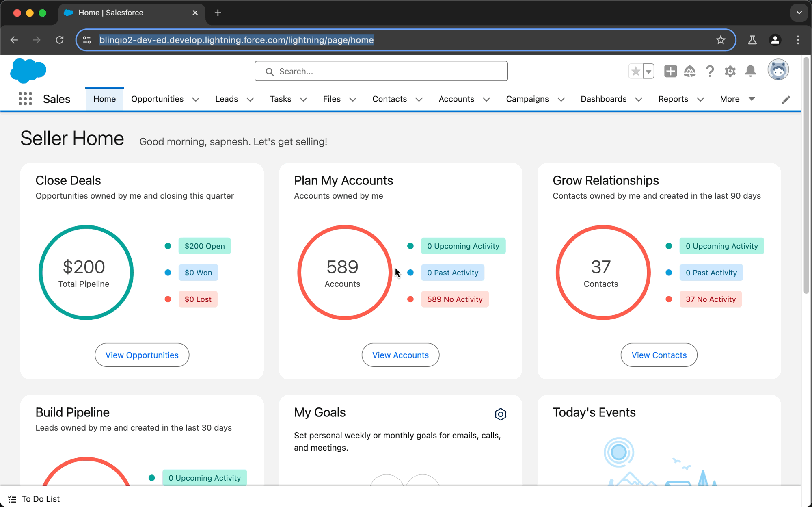Screen dimensions: 812x507
Task: Open the tab search chevron
Action: pyautogui.click(x=799, y=13)
